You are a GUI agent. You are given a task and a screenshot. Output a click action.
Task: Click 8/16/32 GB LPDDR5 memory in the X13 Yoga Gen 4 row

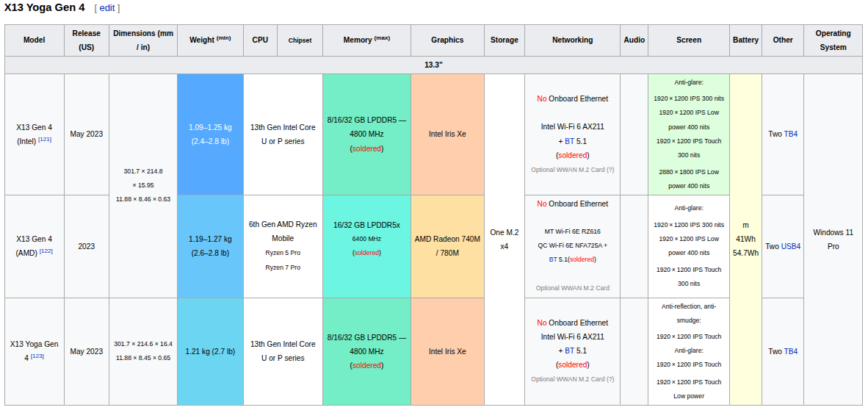(366, 351)
